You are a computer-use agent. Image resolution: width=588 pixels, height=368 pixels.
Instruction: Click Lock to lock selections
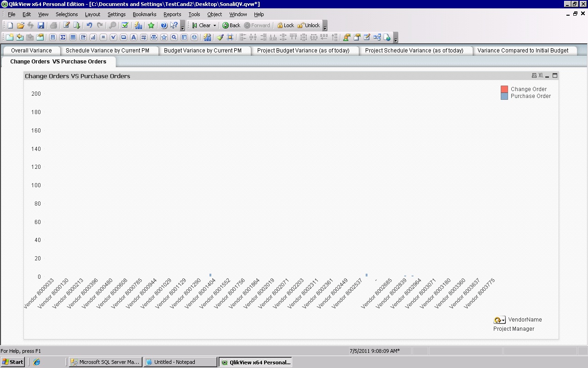pyautogui.click(x=285, y=26)
